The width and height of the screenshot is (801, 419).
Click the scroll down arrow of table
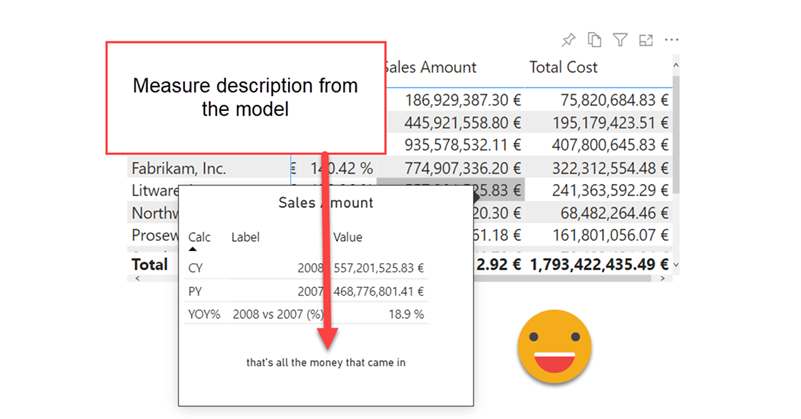pyautogui.click(x=677, y=264)
